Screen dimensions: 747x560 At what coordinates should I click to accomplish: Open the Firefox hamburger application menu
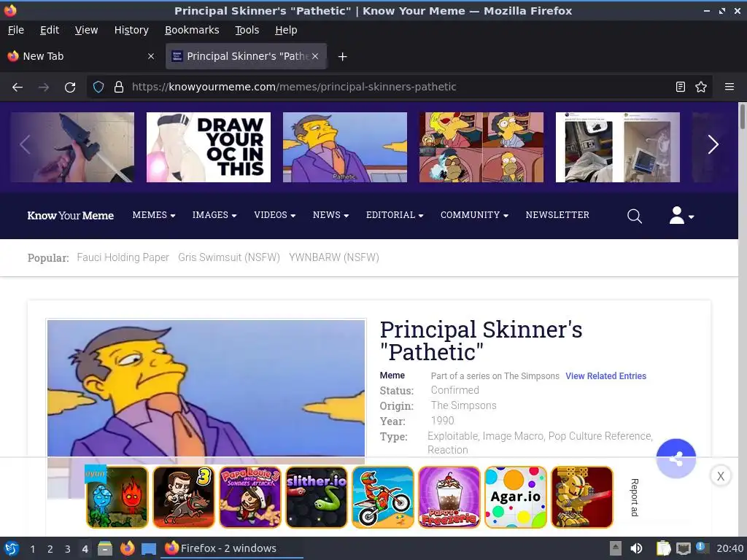[729, 87]
